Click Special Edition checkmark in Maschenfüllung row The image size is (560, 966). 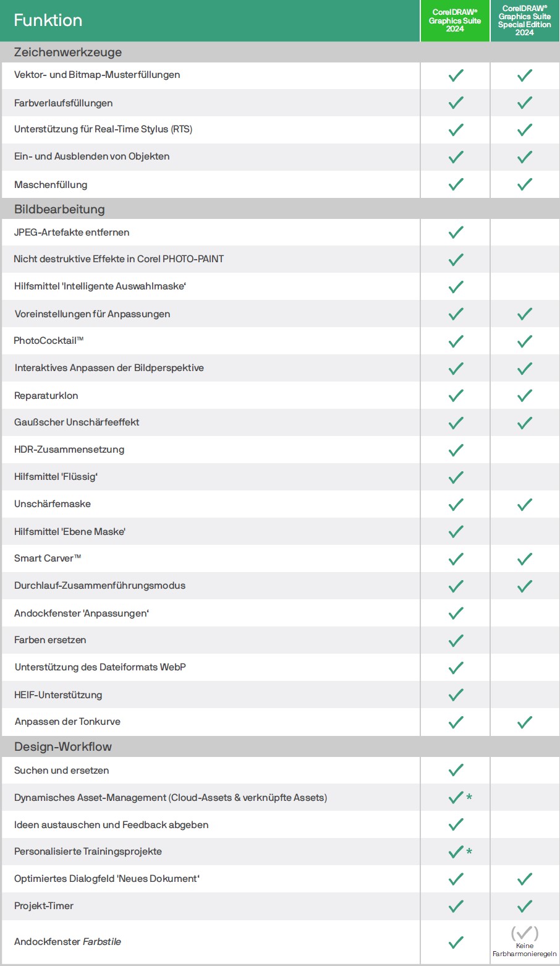click(x=525, y=184)
